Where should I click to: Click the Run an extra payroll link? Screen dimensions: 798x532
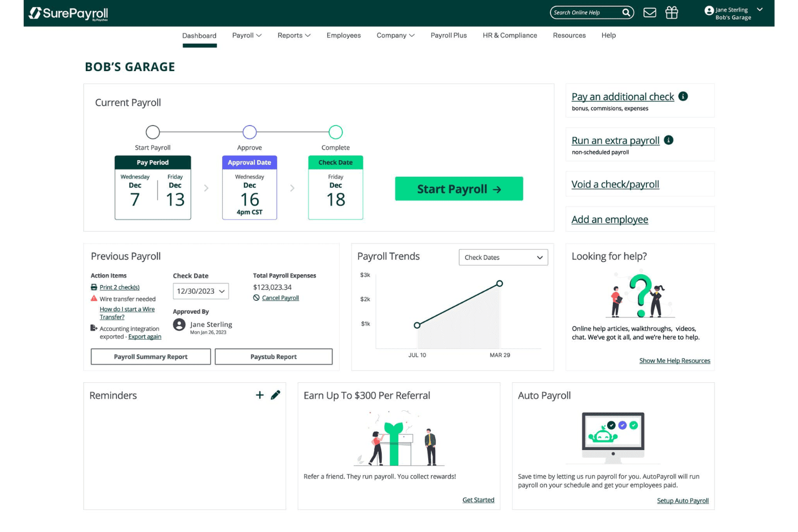pos(616,141)
